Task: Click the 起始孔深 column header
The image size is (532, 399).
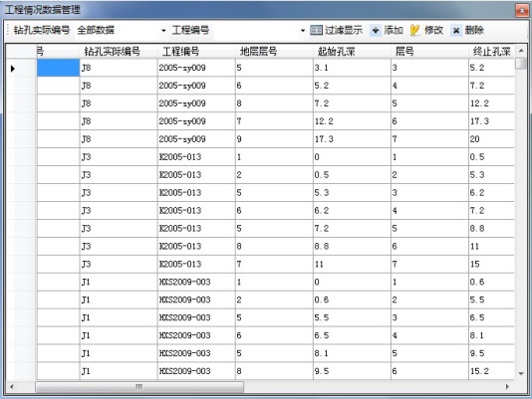Action: tap(352, 51)
